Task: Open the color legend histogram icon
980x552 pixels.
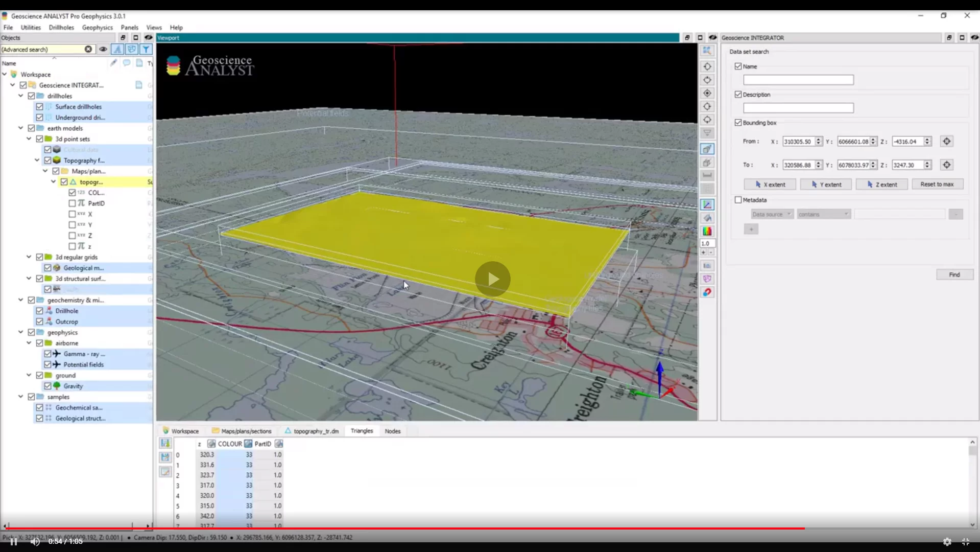Action: click(x=708, y=231)
